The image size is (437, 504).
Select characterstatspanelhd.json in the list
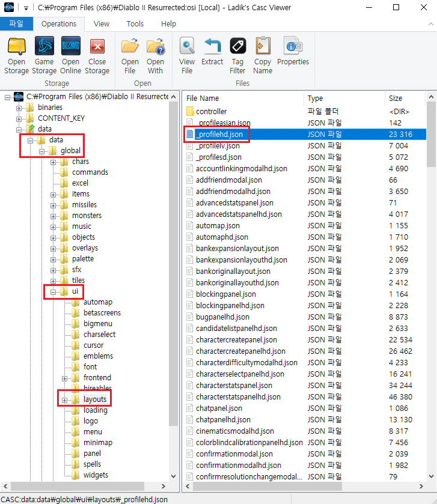pyautogui.click(x=238, y=397)
